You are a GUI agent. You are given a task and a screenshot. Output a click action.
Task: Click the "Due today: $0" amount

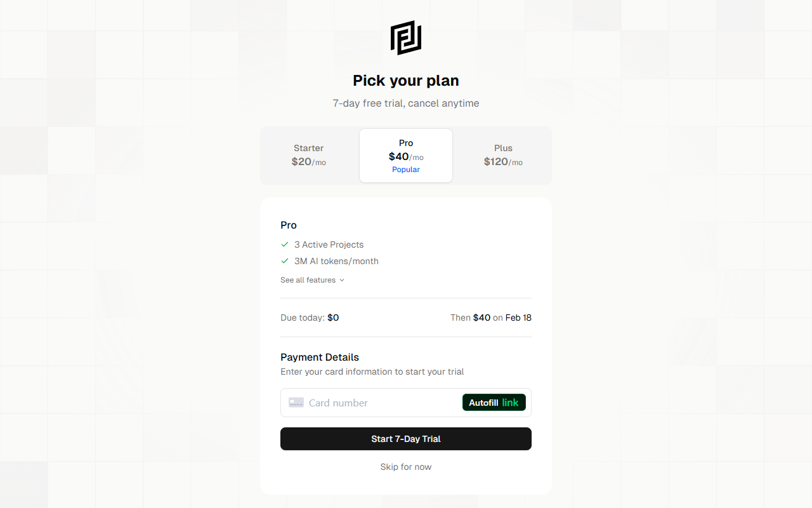(310, 317)
